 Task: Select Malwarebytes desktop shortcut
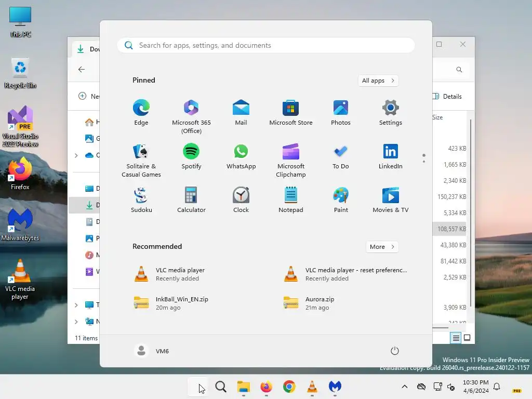20,224
